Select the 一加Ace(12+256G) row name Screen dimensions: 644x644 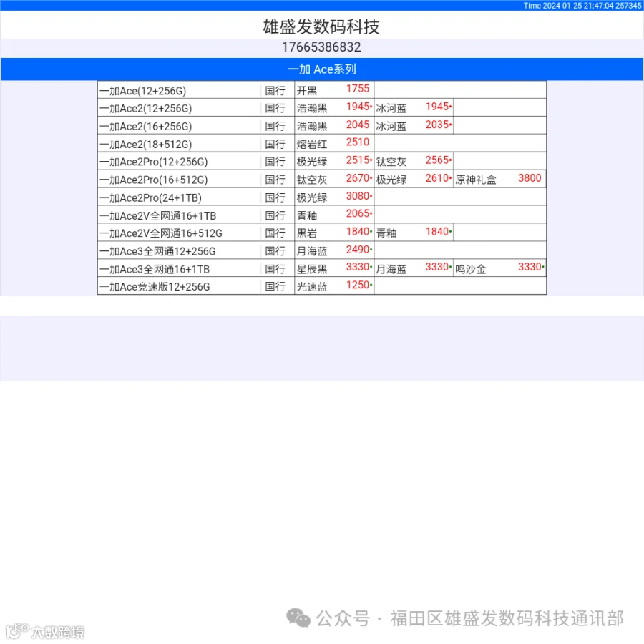(143, 91)
